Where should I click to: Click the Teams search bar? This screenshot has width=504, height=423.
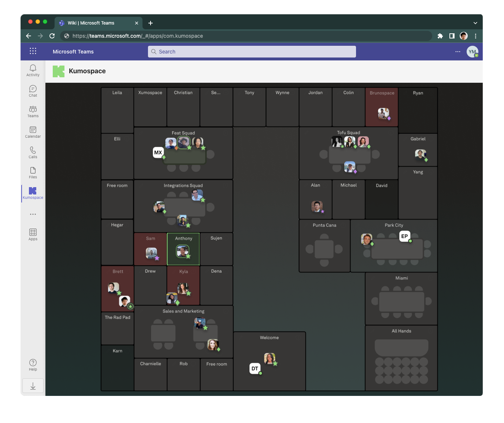pyautogui.click(x=252, y=51)
